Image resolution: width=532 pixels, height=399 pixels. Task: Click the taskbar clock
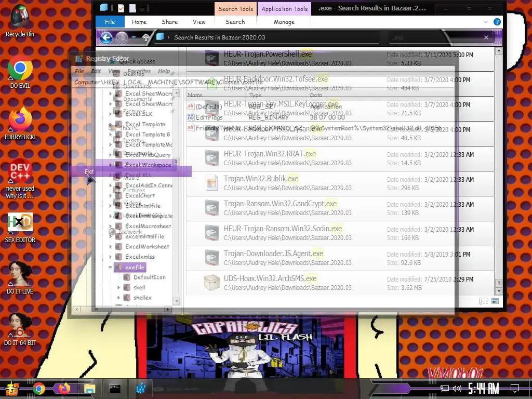pos(484,389)
